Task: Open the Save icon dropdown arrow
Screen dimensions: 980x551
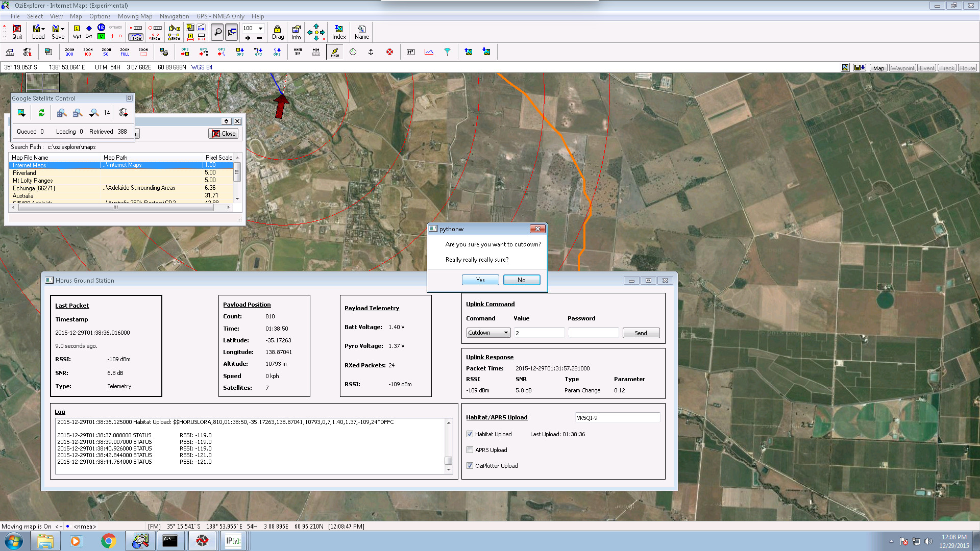Action: (x=62, y=29)
